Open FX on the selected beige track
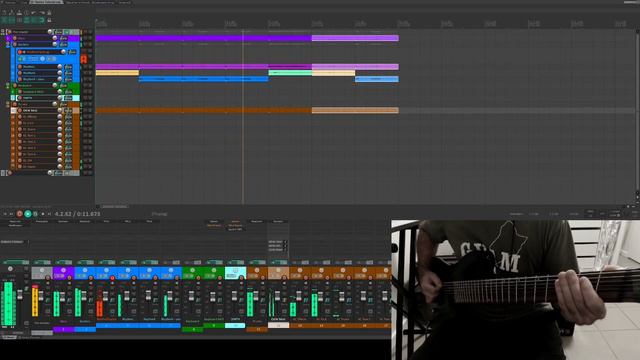 point(69,111)
